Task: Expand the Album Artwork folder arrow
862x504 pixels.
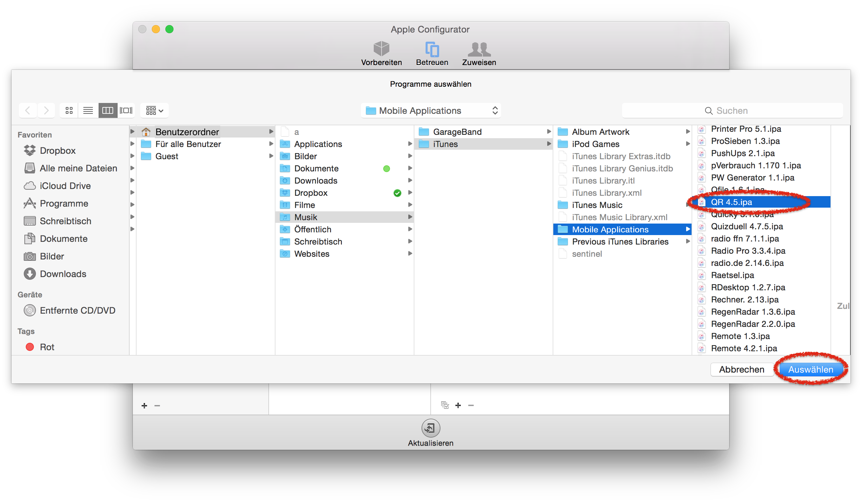Action: coord(687,132)
